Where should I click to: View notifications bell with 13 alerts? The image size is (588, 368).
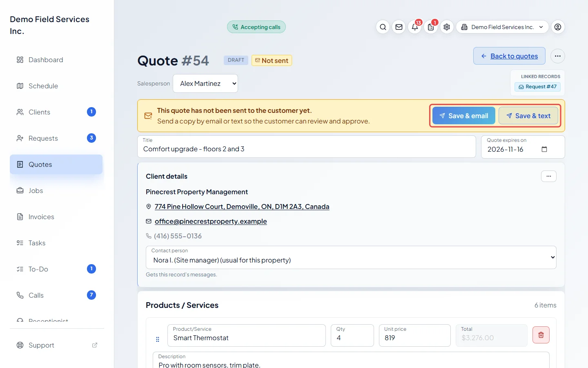pos(415,27)
